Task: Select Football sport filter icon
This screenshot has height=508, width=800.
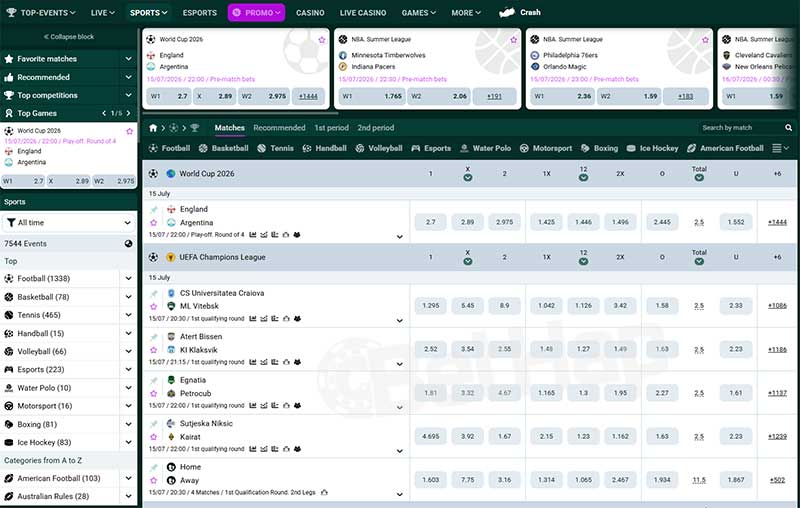Action: coord(153,148)
